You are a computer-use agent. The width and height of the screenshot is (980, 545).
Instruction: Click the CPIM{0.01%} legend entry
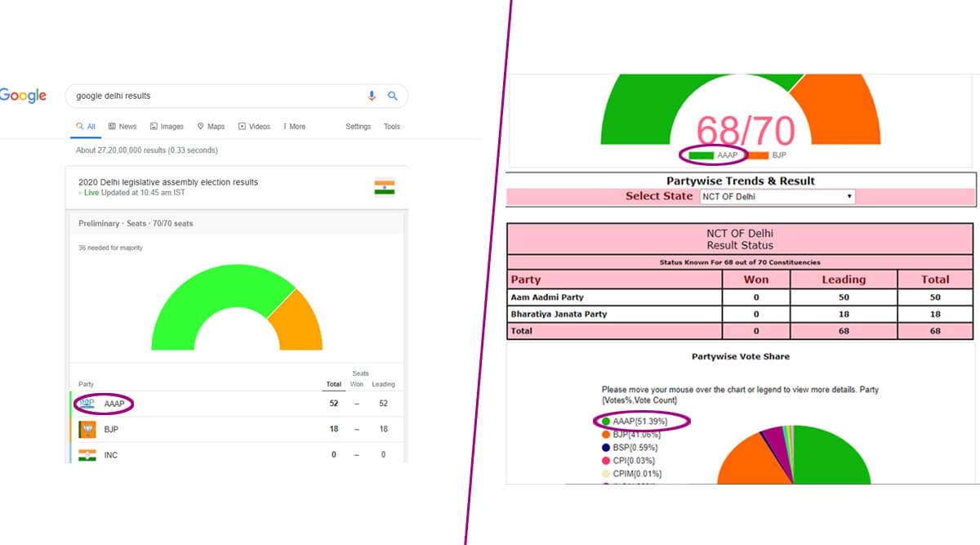(630, 474)
